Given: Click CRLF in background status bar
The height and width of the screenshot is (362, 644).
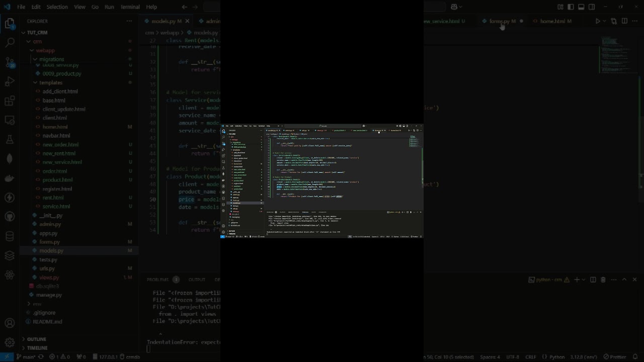Looking at the screenshot, I should (531, 357).
